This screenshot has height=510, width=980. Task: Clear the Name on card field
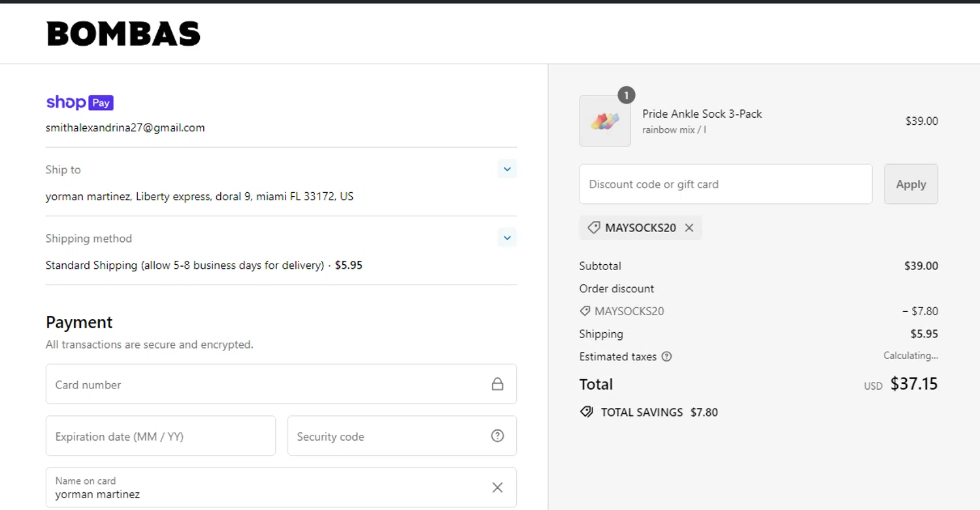tap(497, 487)
